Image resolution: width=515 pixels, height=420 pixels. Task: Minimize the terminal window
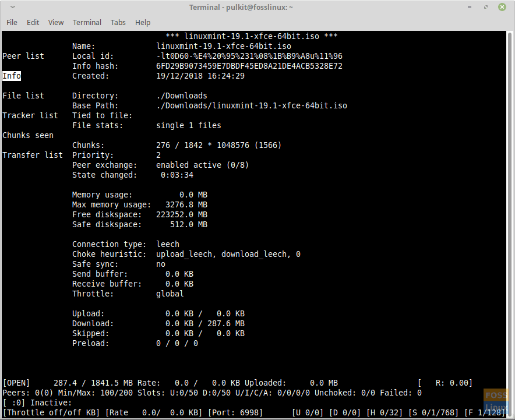470,7
